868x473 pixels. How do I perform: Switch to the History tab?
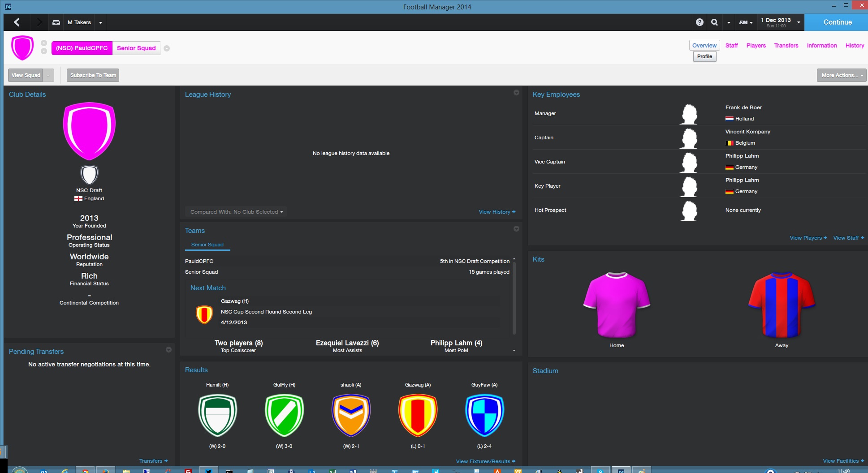[x=855, y=45]
